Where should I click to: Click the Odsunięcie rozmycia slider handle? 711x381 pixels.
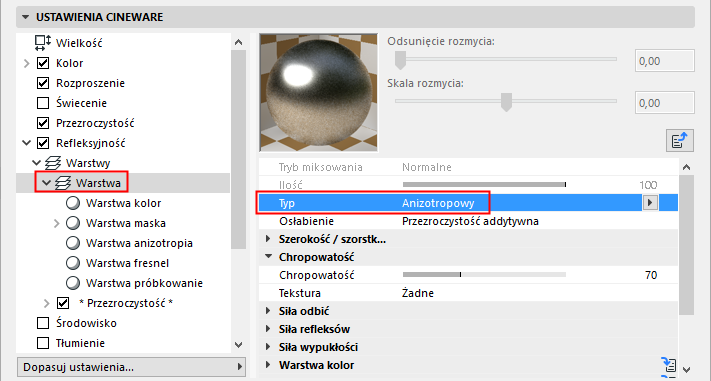(x=400, y=60)
